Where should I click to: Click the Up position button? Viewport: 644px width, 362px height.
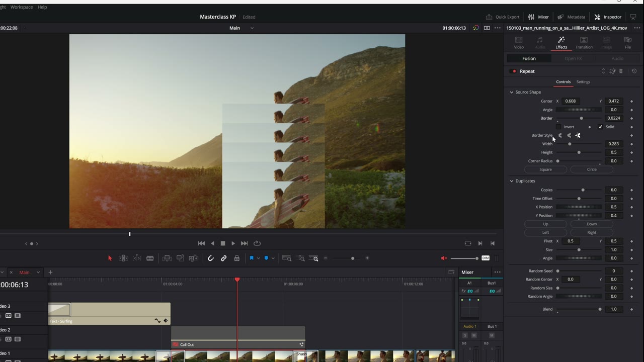point(546,224)
